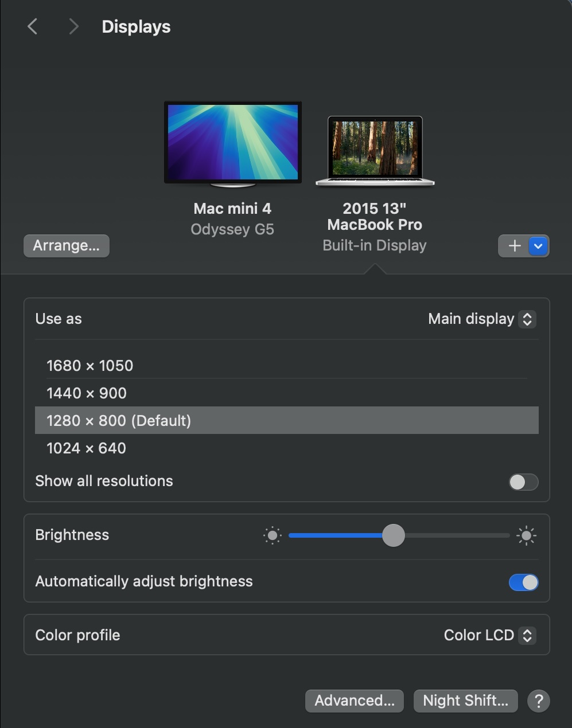Click the bright sun icon beside Brightness
572x728 pixels.
pyautogui.click(x=526, y=535)
